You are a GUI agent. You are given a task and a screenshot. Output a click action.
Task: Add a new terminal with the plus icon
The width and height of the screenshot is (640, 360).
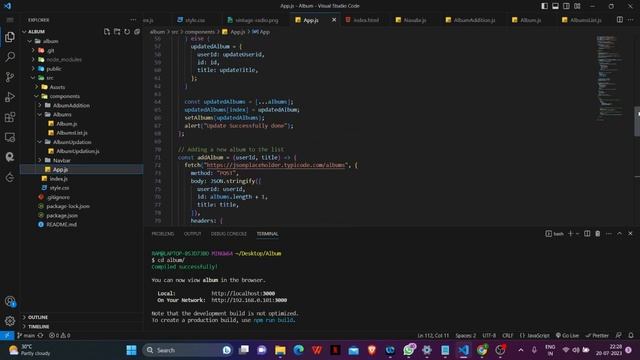pyautogui.click(x=571, y=233)
